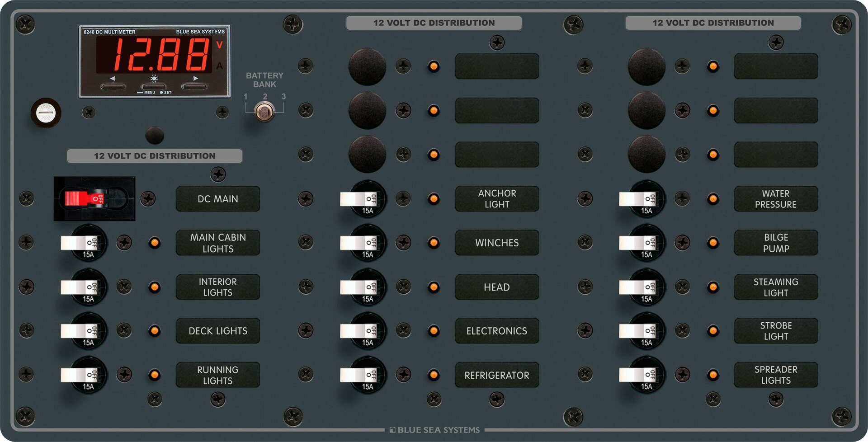The height and width of the screenshot is (442, 868).
Task: Click the amber LED next to Winches
Action: [434, 243]
